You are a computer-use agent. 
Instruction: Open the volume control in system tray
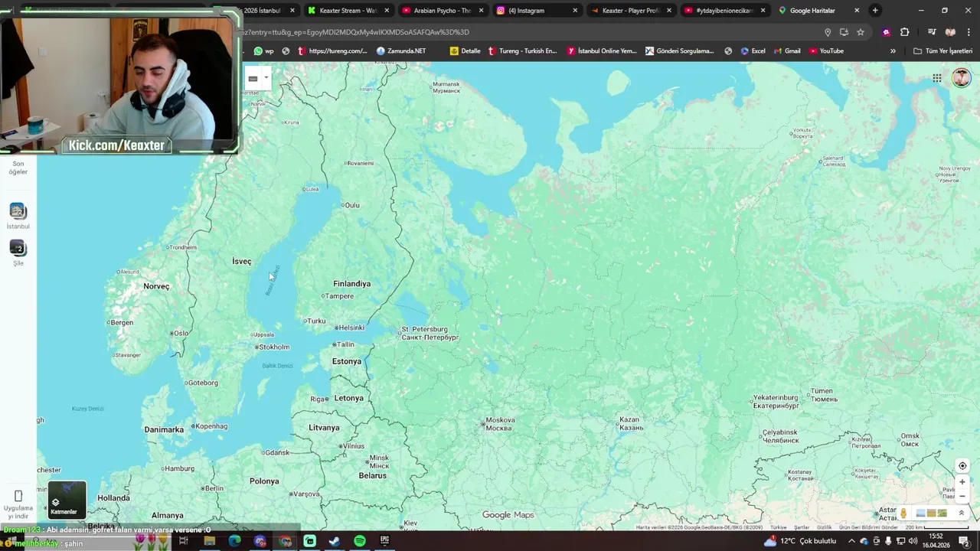913,541
